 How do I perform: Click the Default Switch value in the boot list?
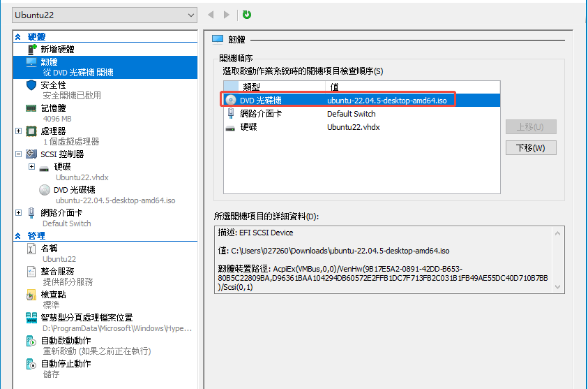[351, 114]
